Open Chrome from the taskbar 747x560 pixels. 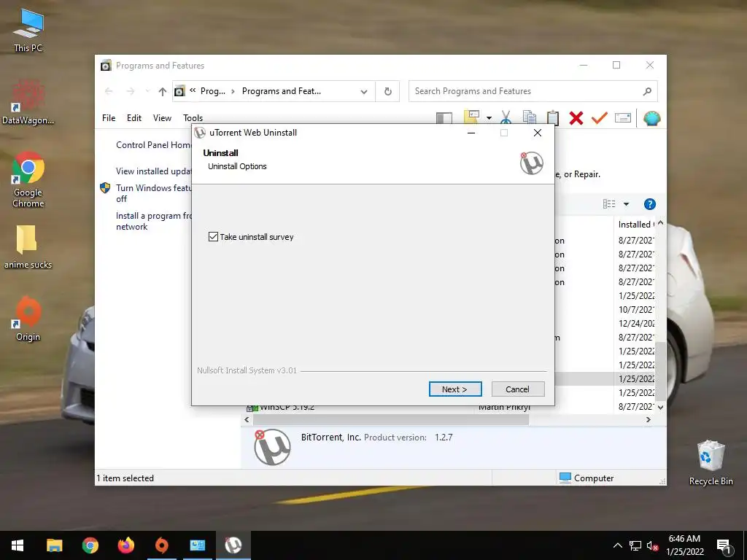point(90,545)
